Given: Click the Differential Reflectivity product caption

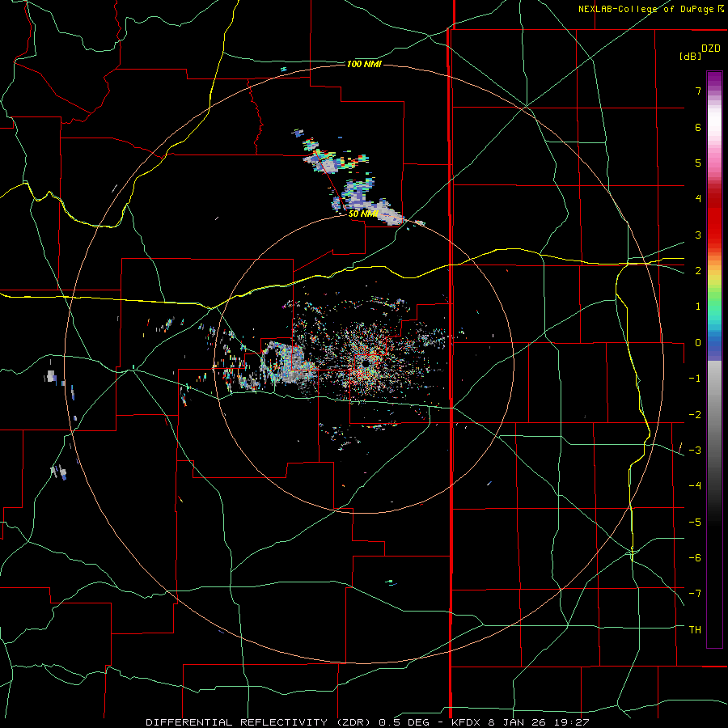Looking at the screenshot, I should click(x=367, y=722).
